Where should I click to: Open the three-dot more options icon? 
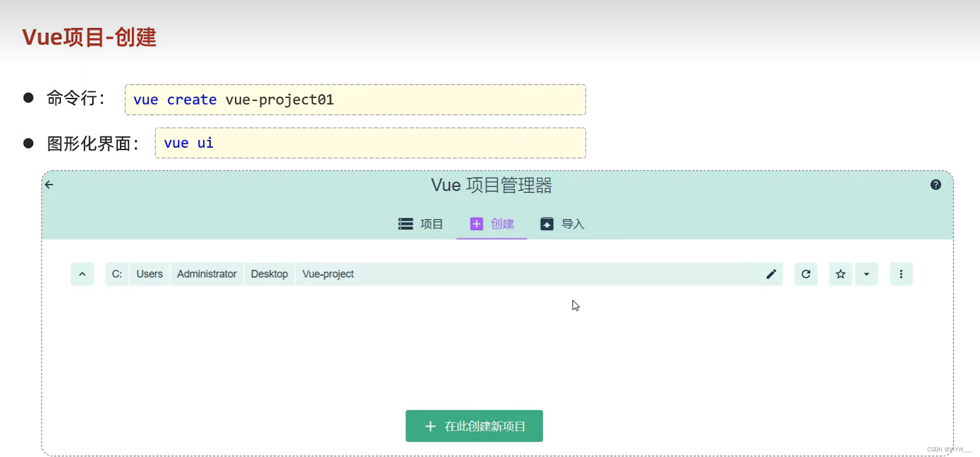coord(901,274)
